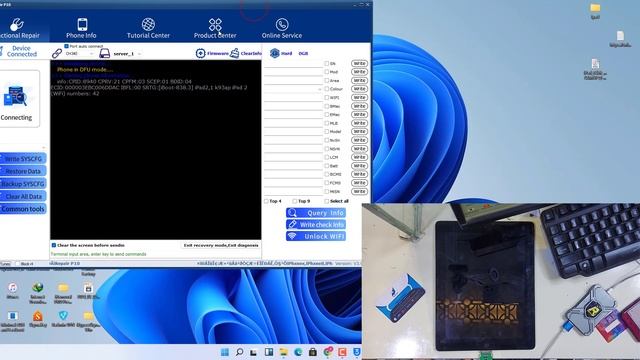The width and height of the screenshot is (640, 360).
Task: Click the port link chain icon
Action: point(57,53)
